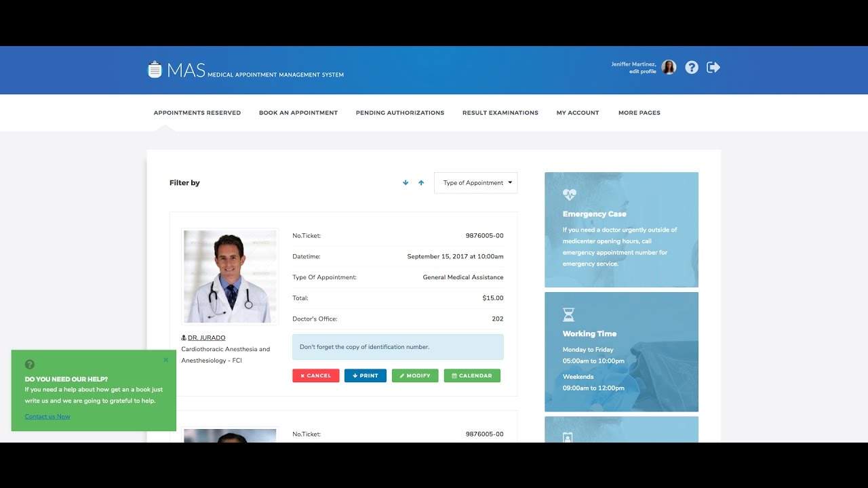Screen dimensions: 868x488
Task: Click the heartbeat icon in Emergency Case card
Action: [569, 195]
